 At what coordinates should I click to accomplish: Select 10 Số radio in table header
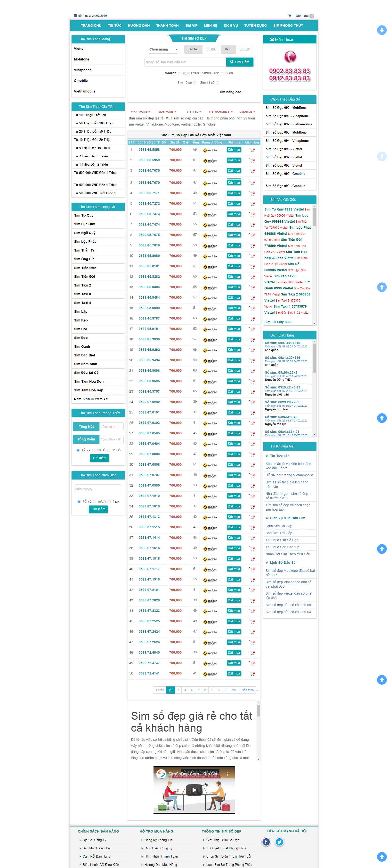139,143
